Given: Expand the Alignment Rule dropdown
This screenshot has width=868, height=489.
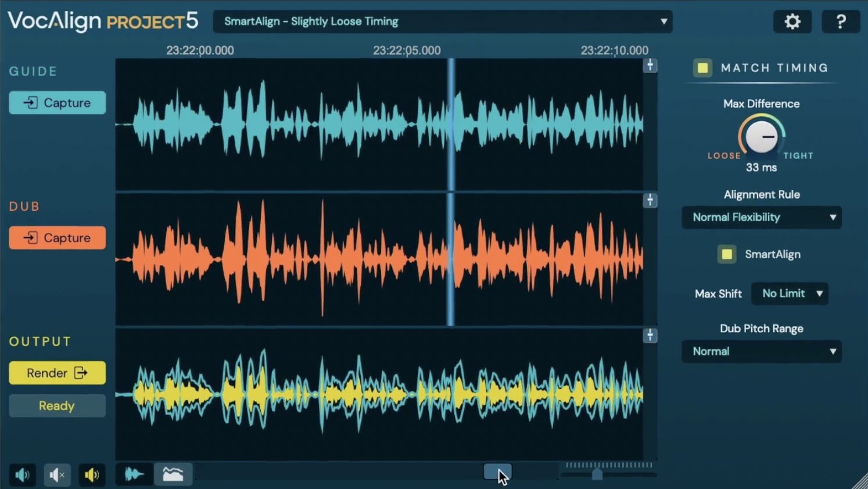Looking at the screenshot, I should click(x=761, y=217).
